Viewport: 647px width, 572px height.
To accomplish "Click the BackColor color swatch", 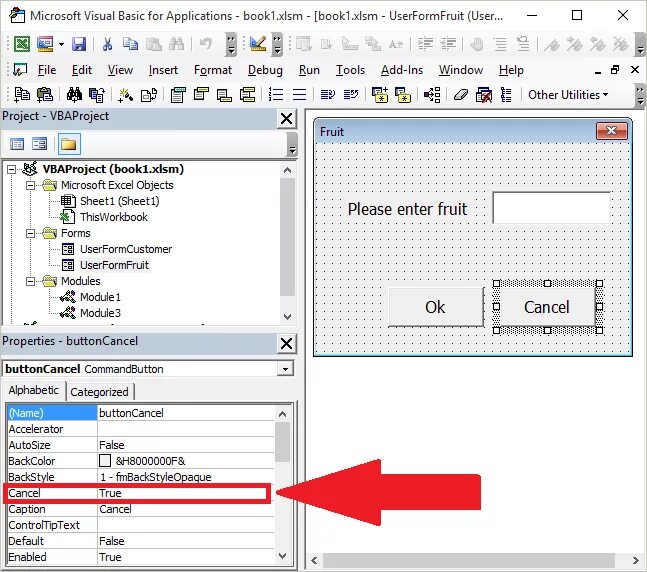I will point(105,461).
